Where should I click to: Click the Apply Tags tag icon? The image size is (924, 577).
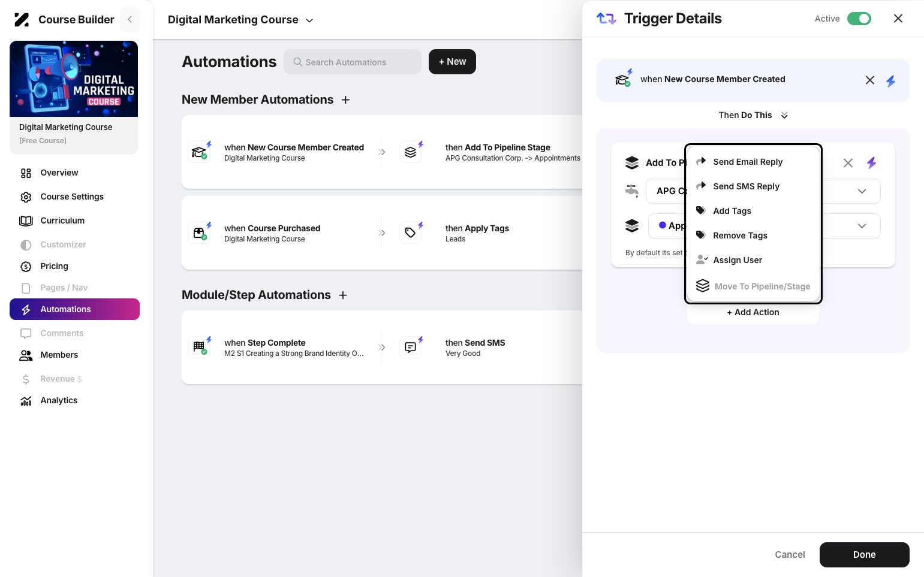411,233
